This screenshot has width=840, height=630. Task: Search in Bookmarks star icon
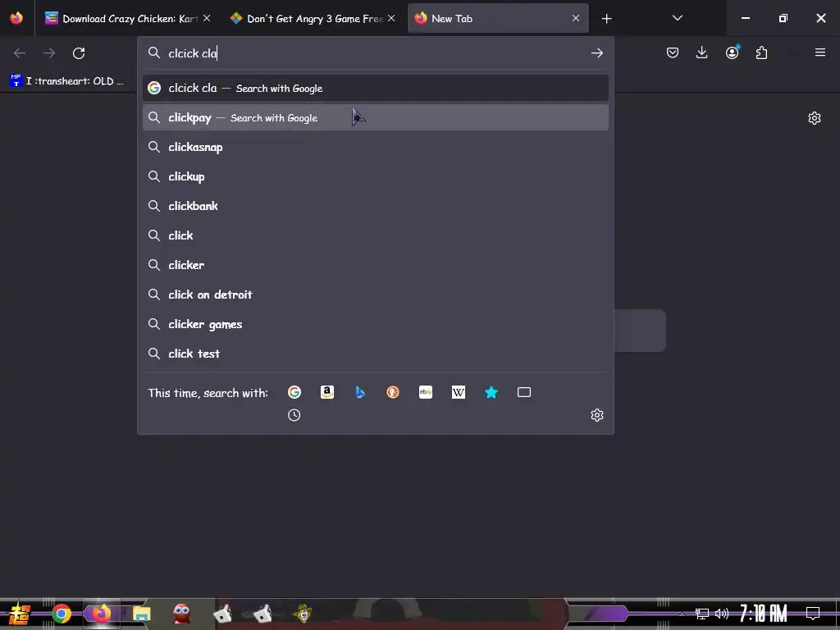(491, 392)
